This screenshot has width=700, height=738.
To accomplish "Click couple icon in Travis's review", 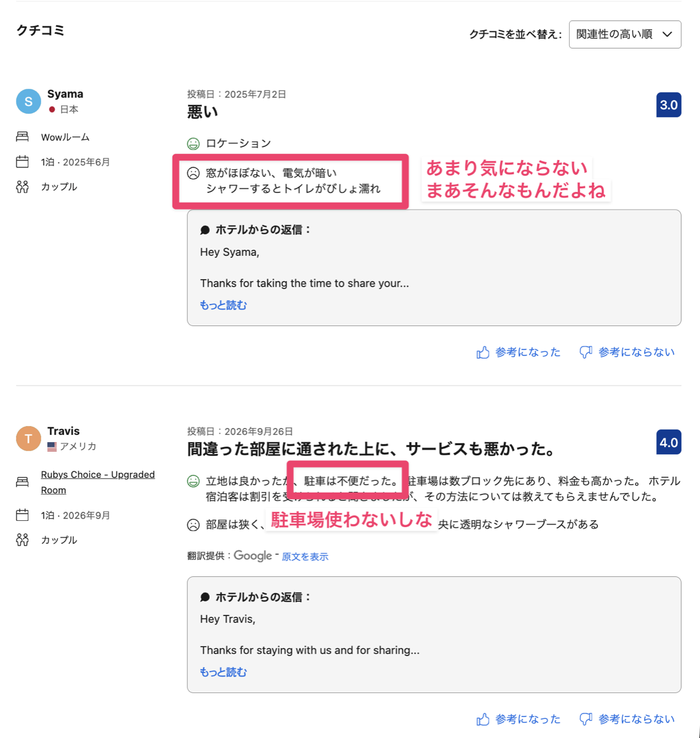I will pyautogui.click(x=23, y=540).
